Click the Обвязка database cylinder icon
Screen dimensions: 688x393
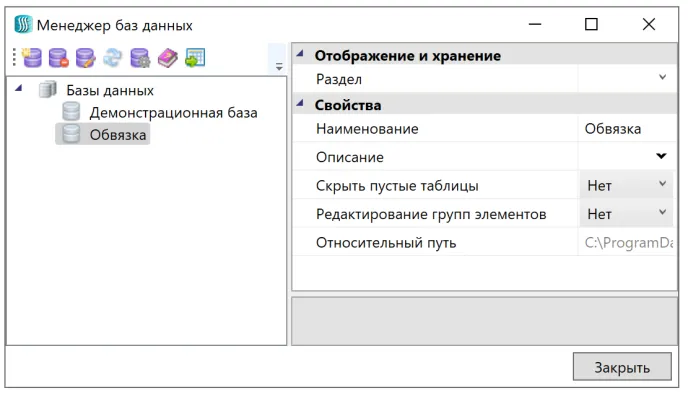71,134
